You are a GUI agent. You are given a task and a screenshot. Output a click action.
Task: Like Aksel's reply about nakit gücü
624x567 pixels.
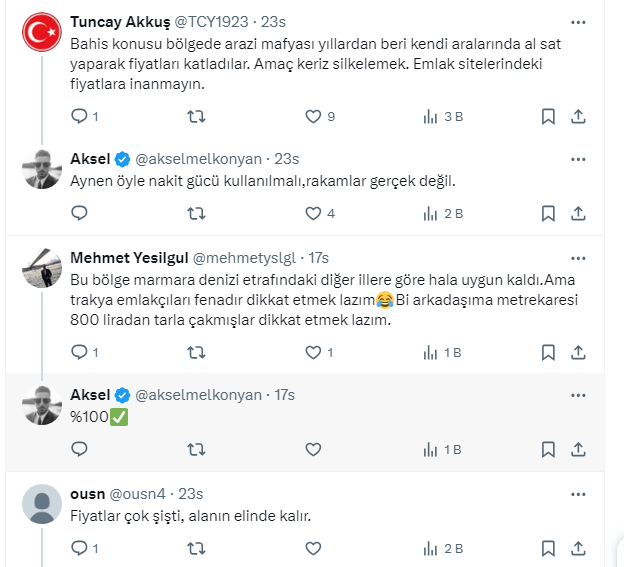[x=314, y=213]
